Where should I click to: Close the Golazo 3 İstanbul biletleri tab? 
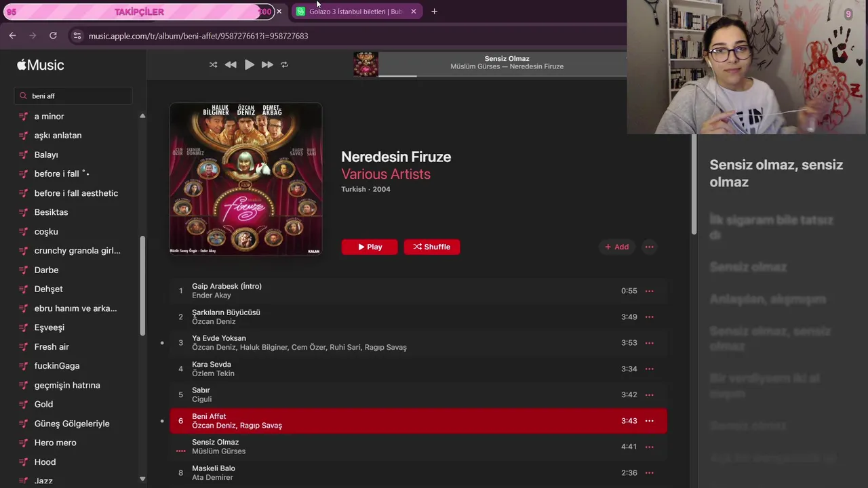click(x=414, y=12)
